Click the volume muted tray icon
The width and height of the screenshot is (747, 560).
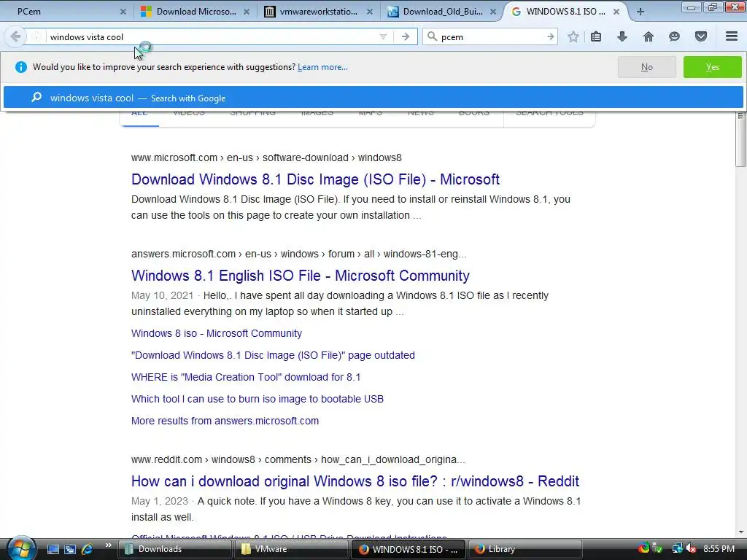[x=692, y=548]
